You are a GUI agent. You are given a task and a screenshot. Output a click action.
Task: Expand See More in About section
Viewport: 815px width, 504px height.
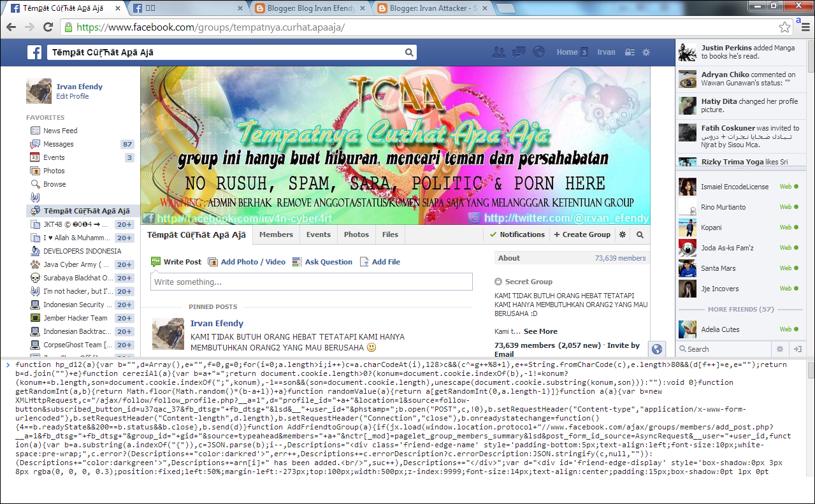pyautogui.click(x=540, y=331)
